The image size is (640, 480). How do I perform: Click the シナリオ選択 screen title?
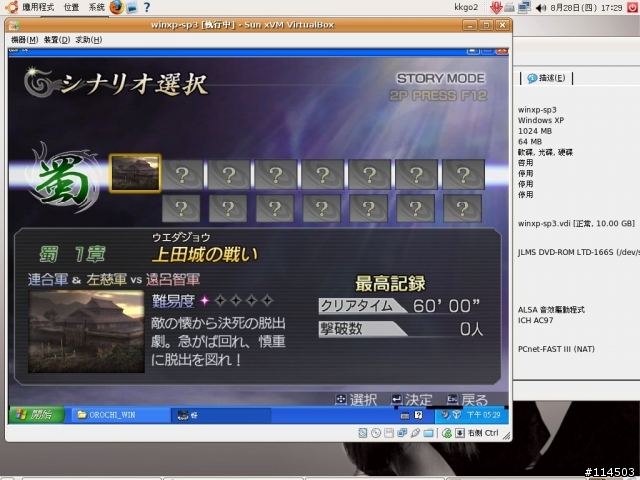point(135,84)
